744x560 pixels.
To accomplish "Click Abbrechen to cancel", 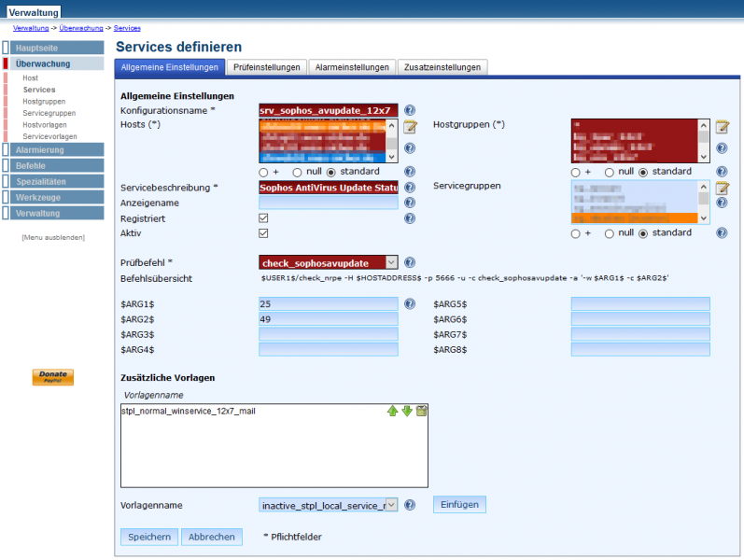I will [212, 537].
